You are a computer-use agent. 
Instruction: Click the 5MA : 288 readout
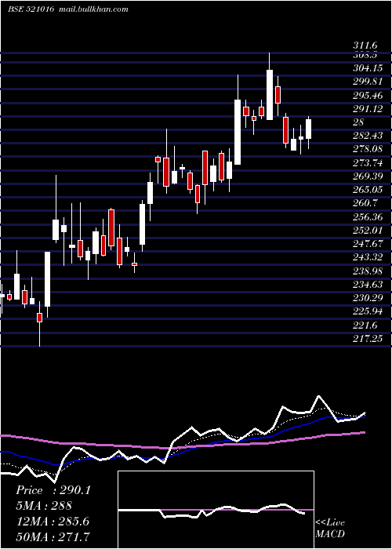coord(44,506)
